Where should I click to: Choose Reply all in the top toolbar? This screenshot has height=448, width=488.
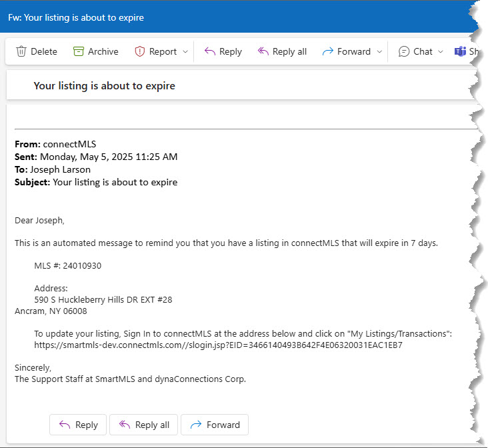click(282, 51)
